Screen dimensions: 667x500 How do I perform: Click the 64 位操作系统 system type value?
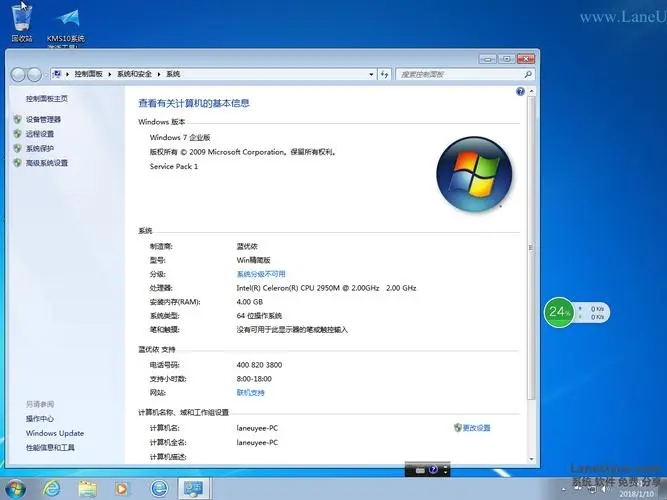259,316
